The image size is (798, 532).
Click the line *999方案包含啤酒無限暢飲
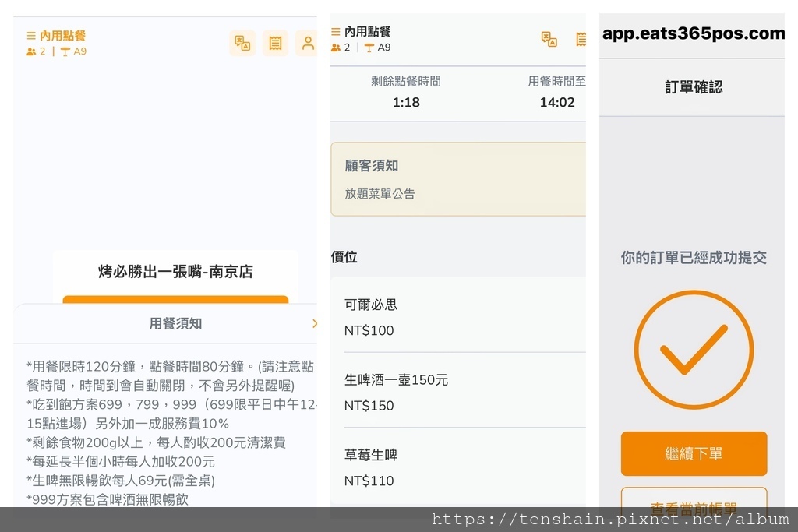point(108,499)
